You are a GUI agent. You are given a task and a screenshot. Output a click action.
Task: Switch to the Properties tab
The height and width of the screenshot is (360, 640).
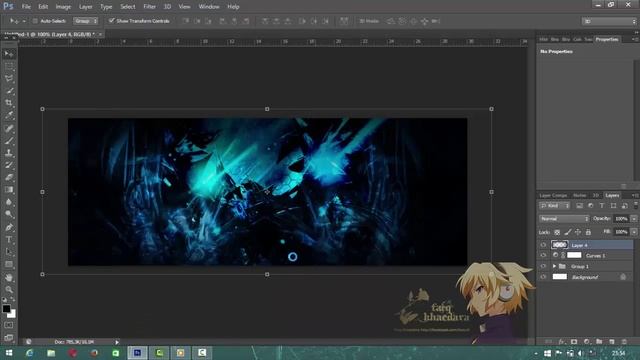coord(607,39)
